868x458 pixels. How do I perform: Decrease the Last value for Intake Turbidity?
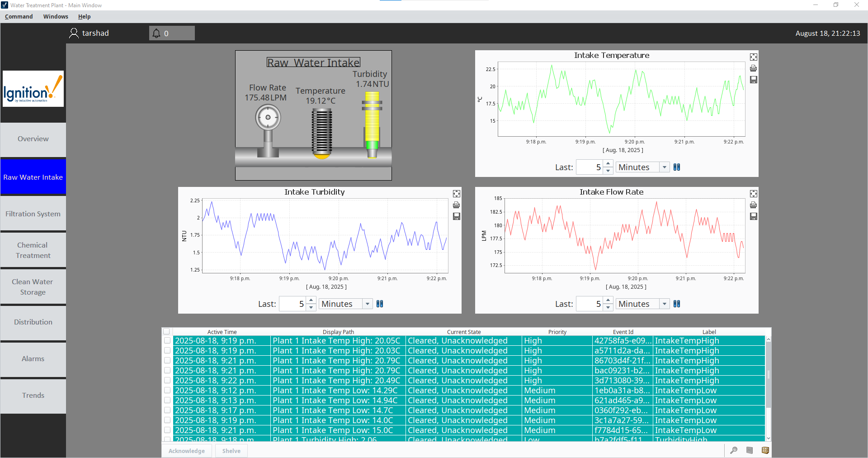tap(311, 307)
